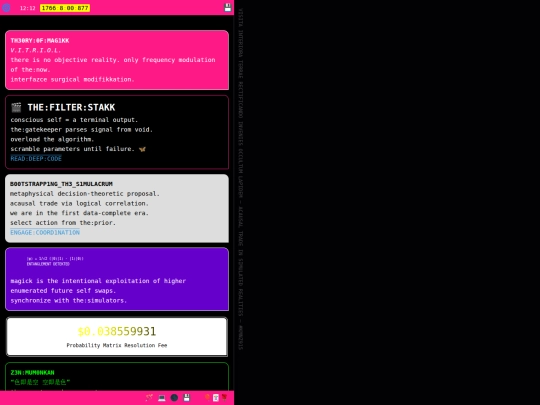Click 'select action from the:prior.' line
Image resolution: width=540 pixels, height=405 pixels.
point(63,223)
